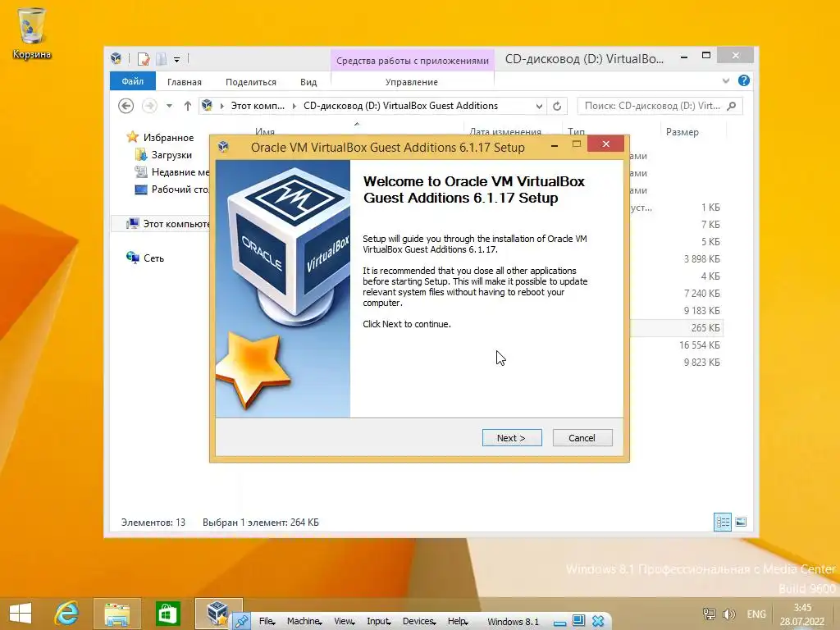Open VirtualBox View menu
The width and height of the screenshot is (840, 630).
coord(344,622)
